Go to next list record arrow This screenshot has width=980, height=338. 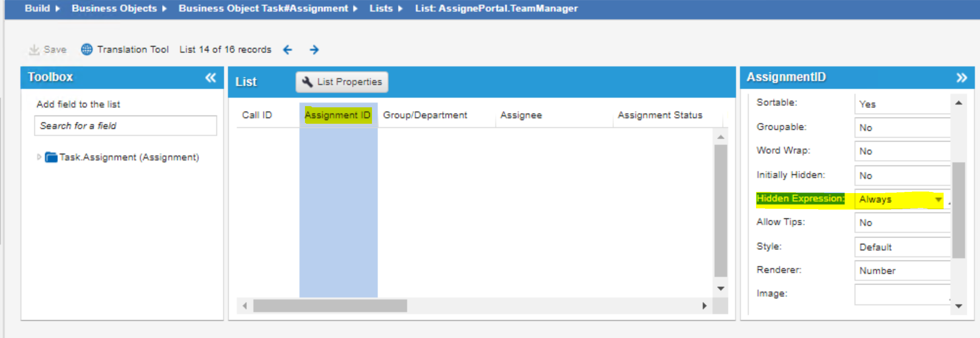pos(314,50)
